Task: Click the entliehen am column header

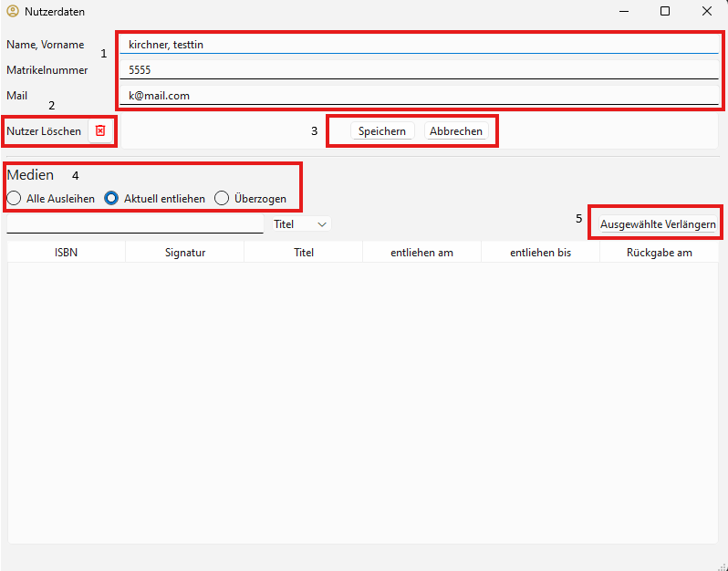Action: coord(421,253)
